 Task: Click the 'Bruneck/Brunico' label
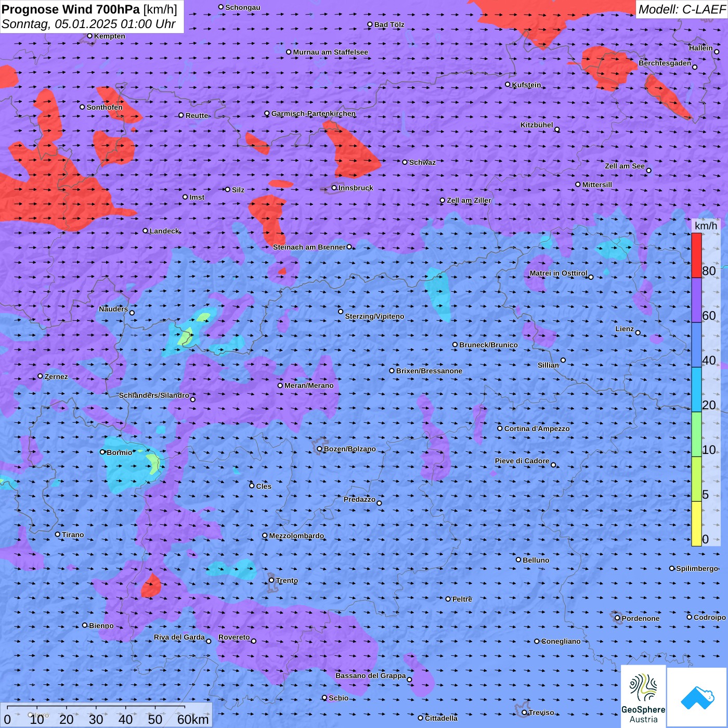click(488, 345)
